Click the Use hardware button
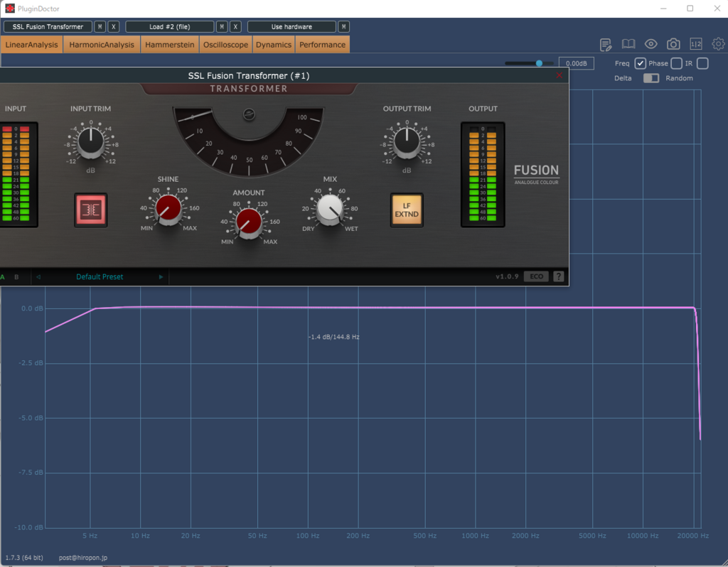This screenshot has width=728, height=567. 291,27
